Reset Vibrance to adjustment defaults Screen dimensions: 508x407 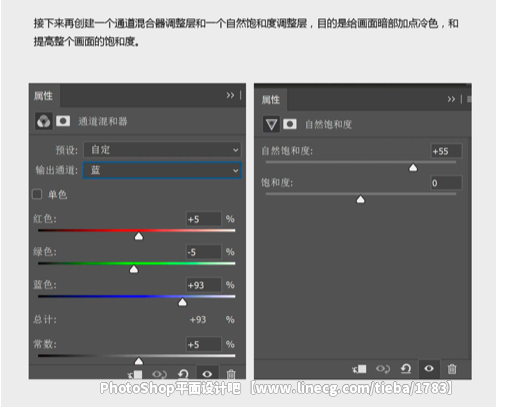click(x=406, y=368)
